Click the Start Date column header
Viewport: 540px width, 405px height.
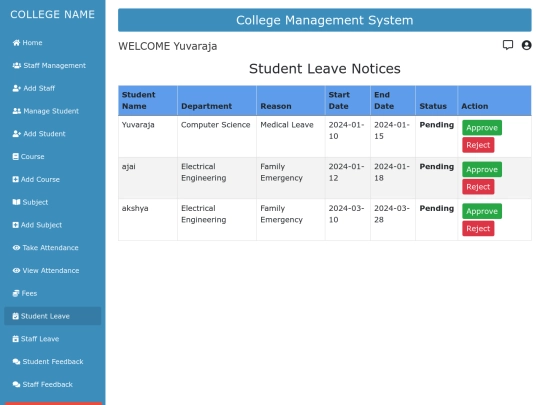click(x=347, y=101)
